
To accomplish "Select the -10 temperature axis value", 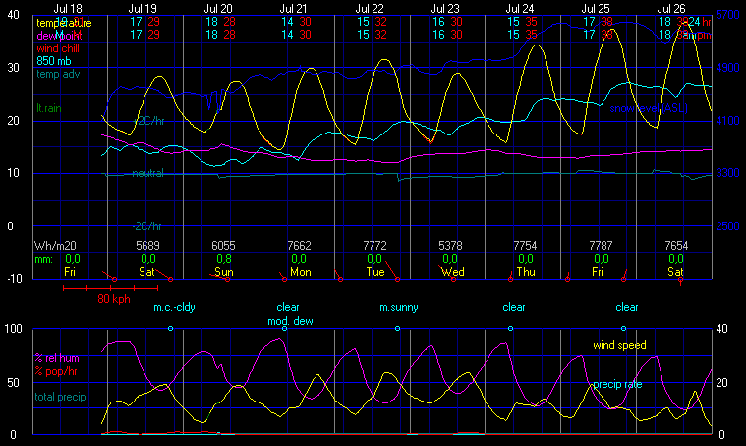I will click(x=12, y=279).
